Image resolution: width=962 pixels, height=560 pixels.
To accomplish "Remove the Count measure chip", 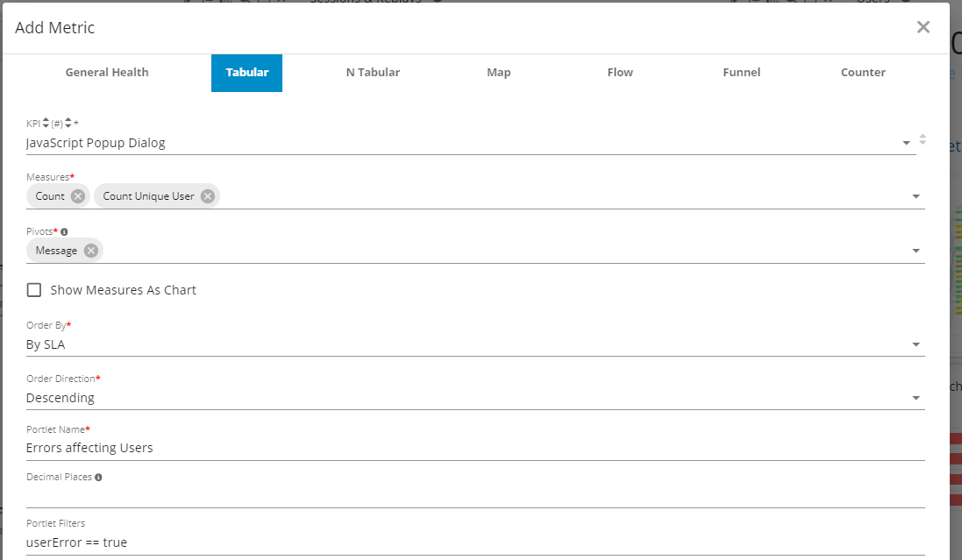I will 78,196.
